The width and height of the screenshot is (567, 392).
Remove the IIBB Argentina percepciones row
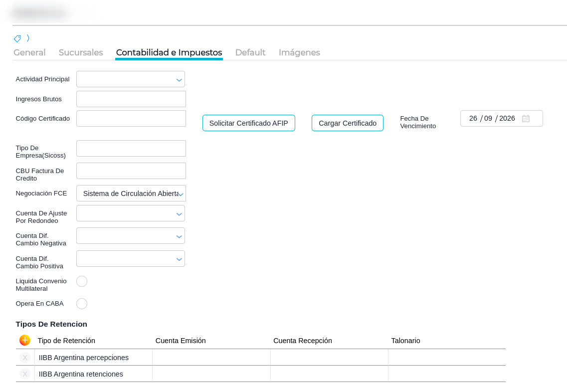coord(25,358)
